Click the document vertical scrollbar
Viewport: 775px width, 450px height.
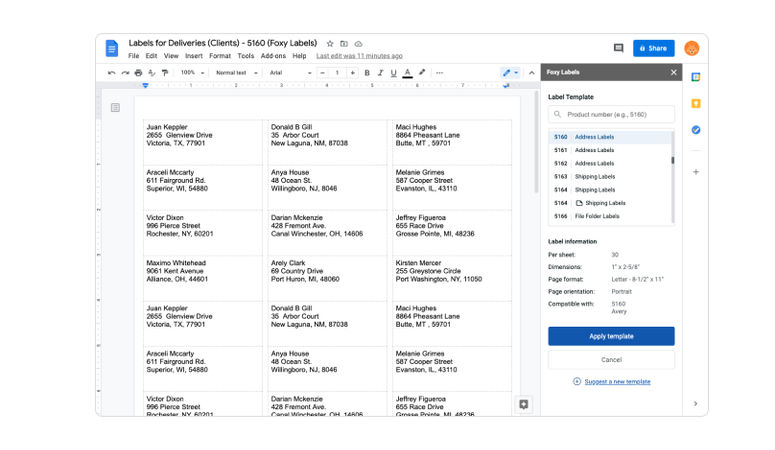(536, 142)
